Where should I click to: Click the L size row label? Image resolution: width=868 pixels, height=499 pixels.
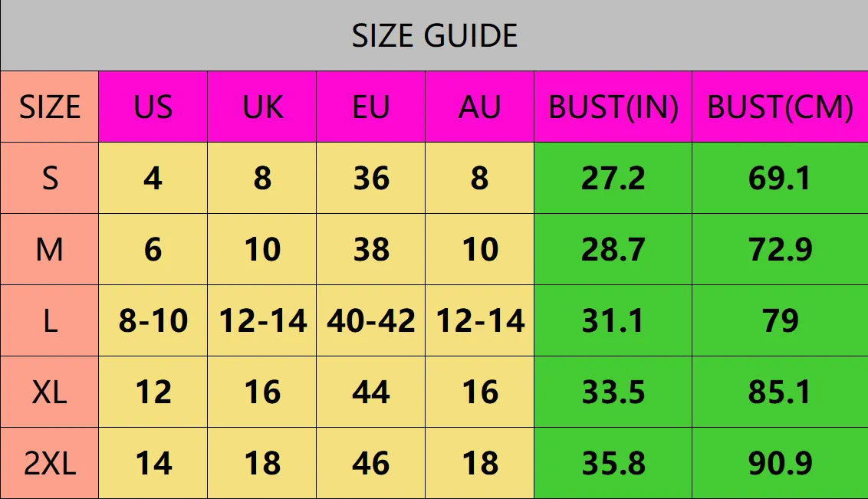tap(50, 321)
